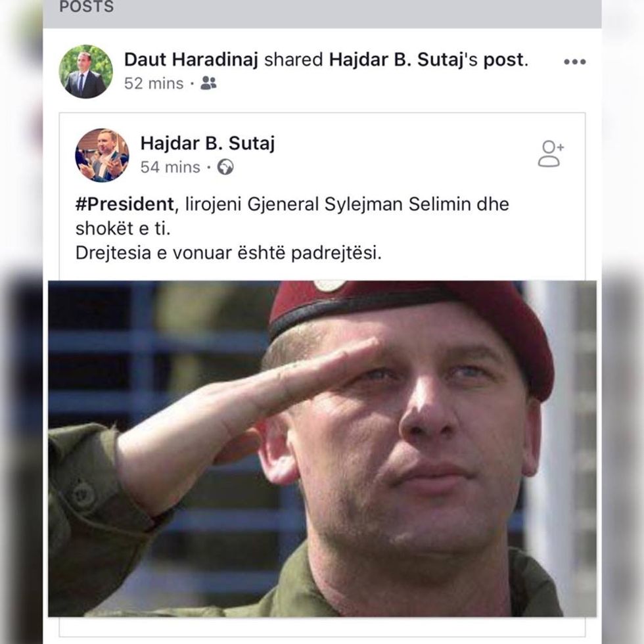The width and height of the screenshot is (644, 644).
Task: Click the globe public-audience icon
Action: (225, 168)
